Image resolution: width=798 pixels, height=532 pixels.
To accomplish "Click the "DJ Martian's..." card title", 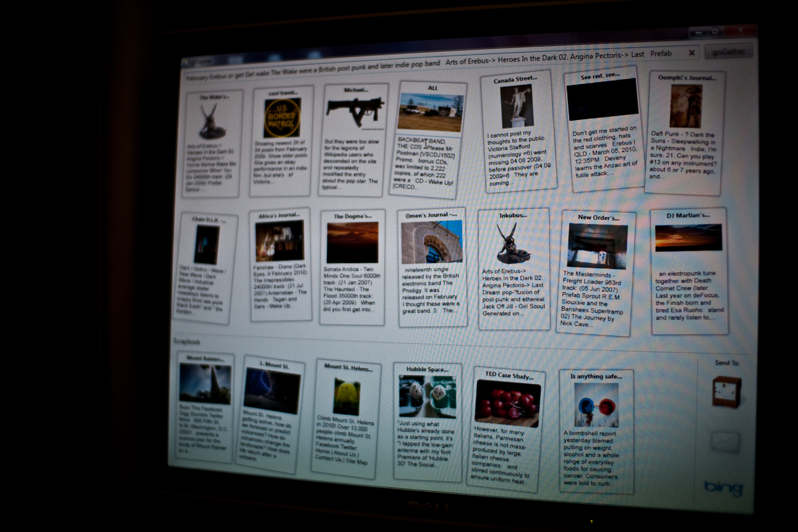I will click(688, 215).
